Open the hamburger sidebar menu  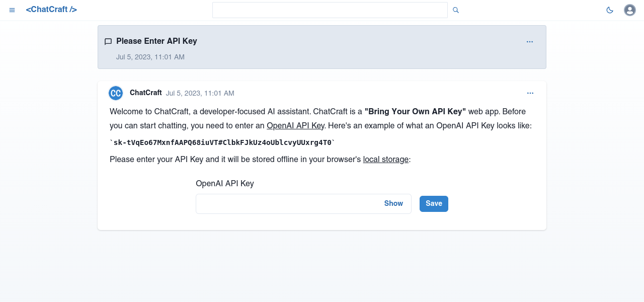(12, 10)
